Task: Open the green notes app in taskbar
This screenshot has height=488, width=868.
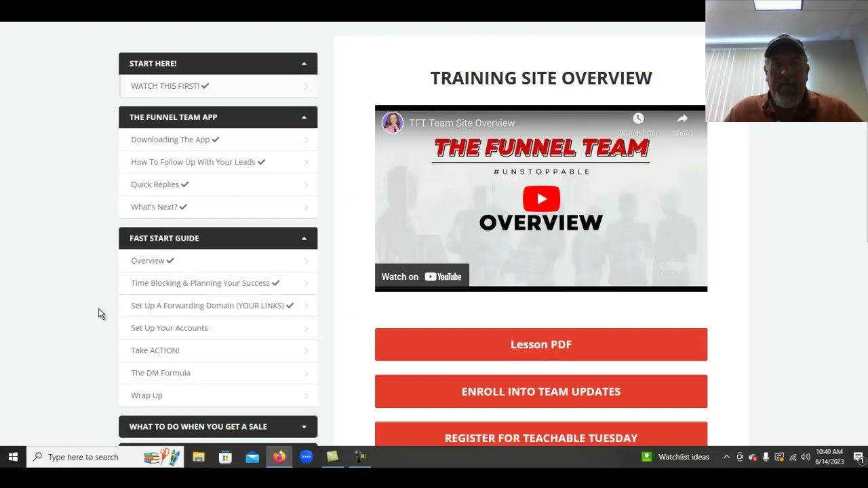Action: coord(332,457)
